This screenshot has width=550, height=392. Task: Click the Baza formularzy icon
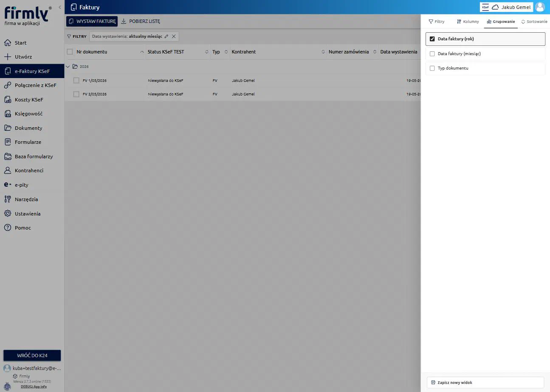pyautogui.click(x=7, y=157)
